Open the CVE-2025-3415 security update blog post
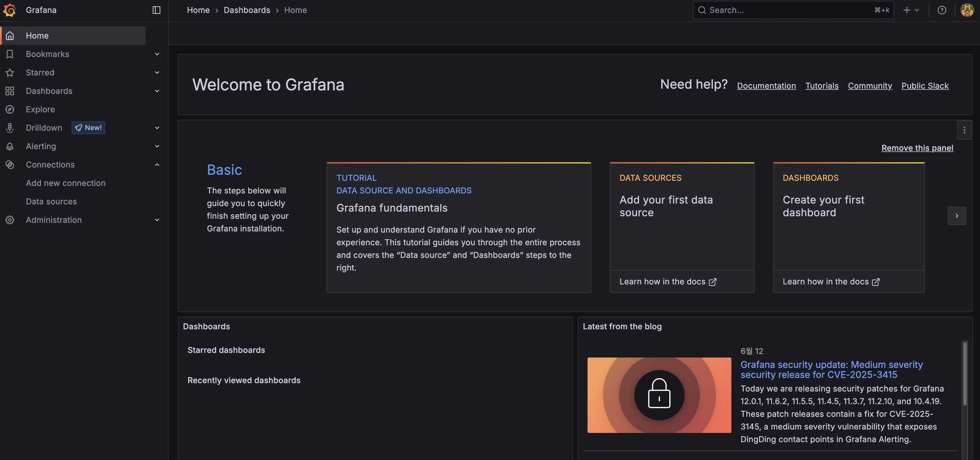The width and height of the screenshot is (980, 460). (x=832, y=370)
